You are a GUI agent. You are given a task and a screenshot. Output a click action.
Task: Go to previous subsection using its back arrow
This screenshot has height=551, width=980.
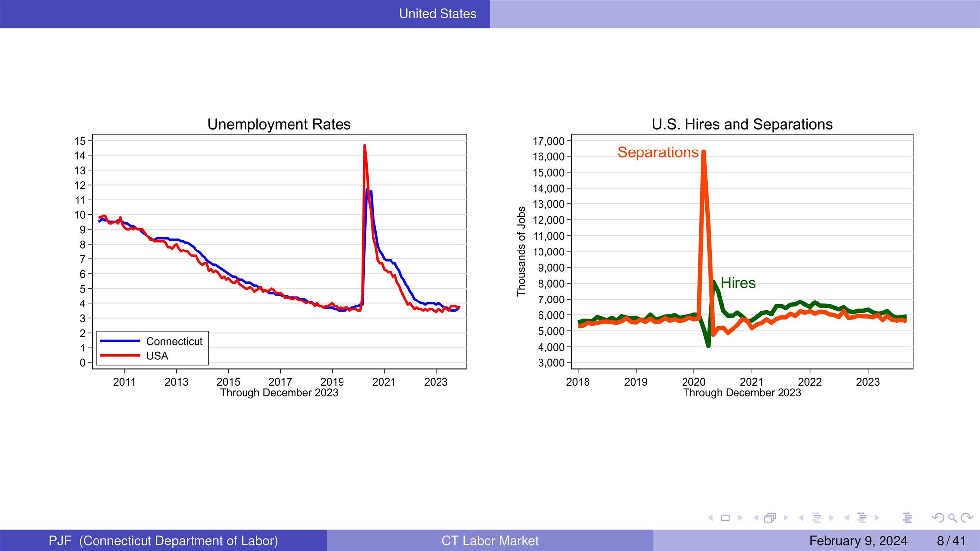pyautogui.click(x=801, y=518)
